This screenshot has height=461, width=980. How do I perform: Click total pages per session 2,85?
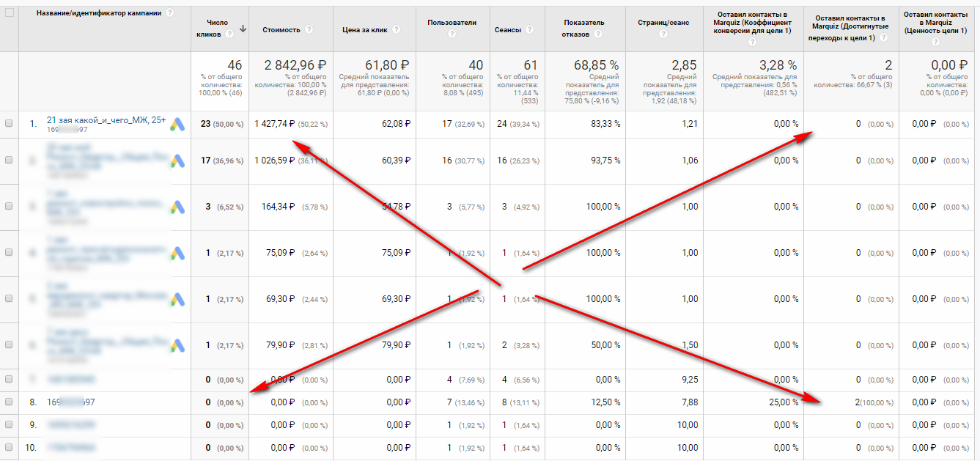684,65
